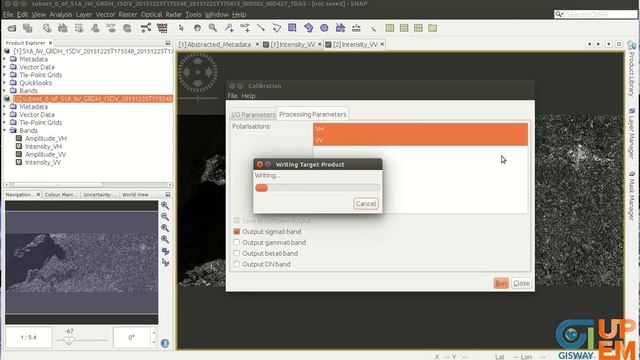Expand Vector Data under subset product [2]
Image resolution: width=640 pixels, height=360 pixels.
5,115
